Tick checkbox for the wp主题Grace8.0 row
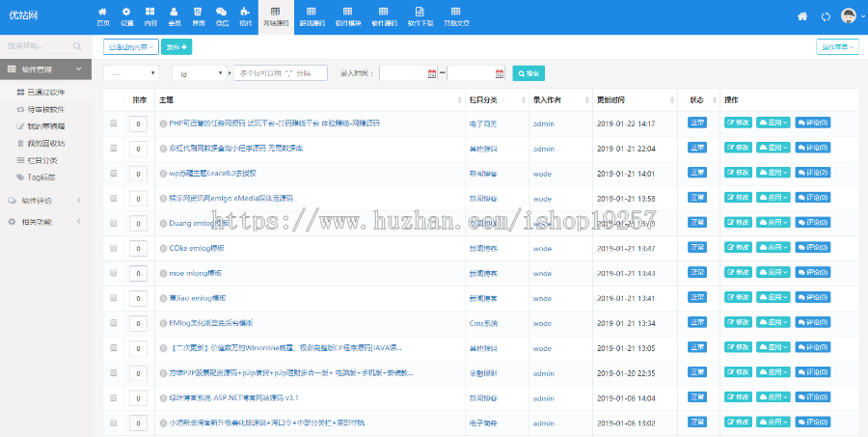This screenshot has width=868, height=437. click(114, 174)
